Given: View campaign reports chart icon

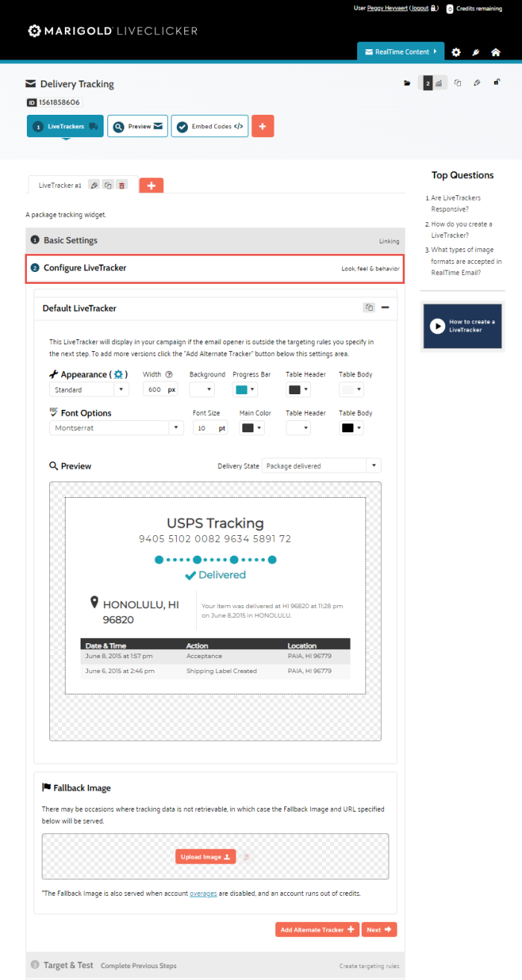Looking at the screenshot, I should [439, 83].
